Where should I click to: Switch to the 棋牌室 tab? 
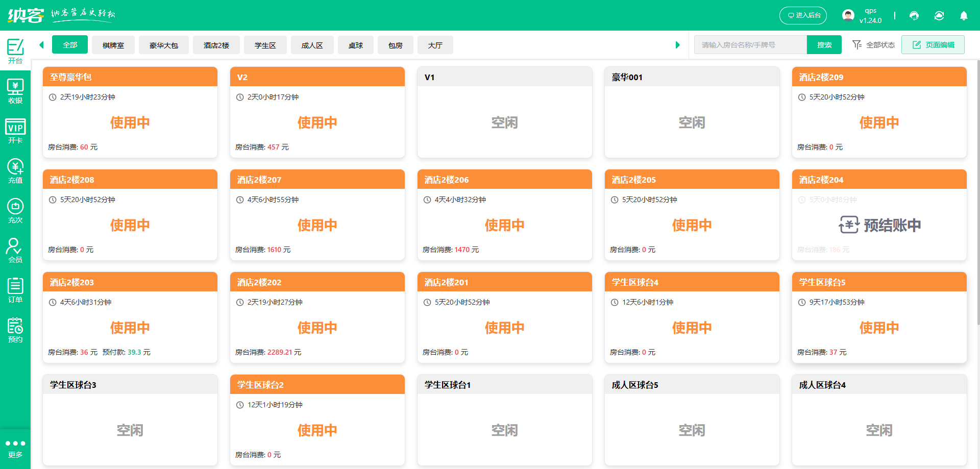click(113, 45)
